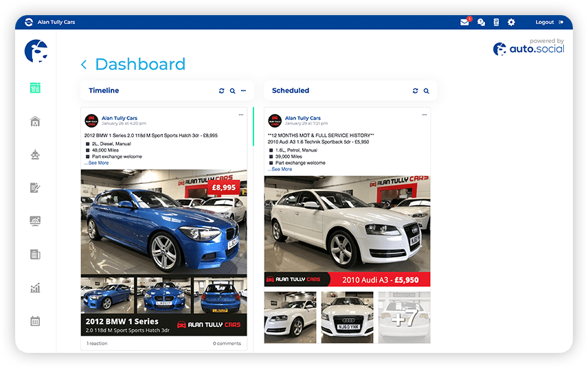The image size is (588, 368).
Task: Open options menu on the Audi A3 post
Action: pyautogui.click(x=424, y=115)
